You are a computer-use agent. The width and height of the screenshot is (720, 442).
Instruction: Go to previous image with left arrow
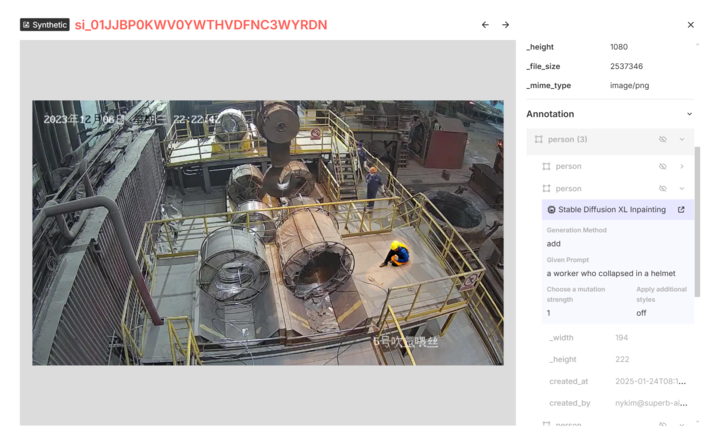tap(485, 25)
